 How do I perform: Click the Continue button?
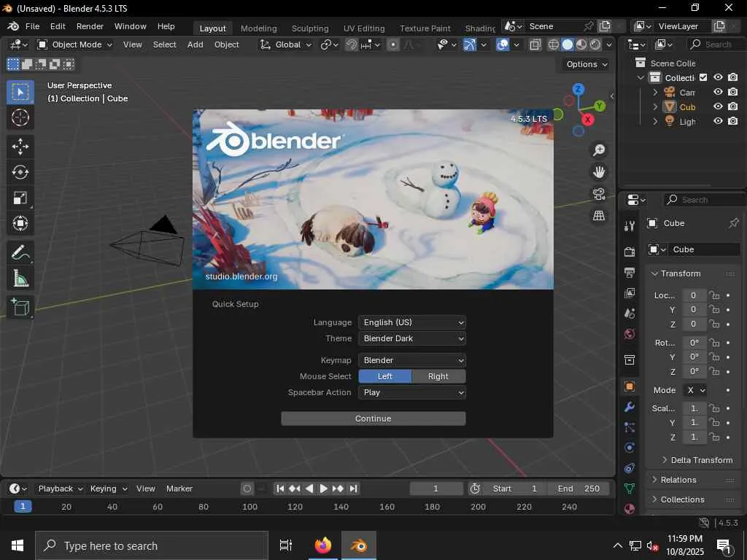[373, 419]
